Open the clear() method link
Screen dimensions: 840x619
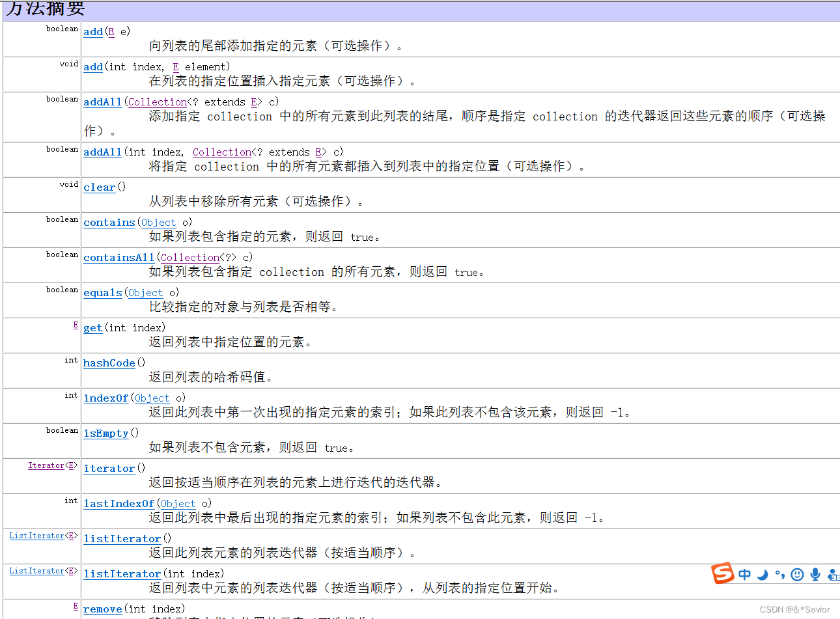pos(99,187)
